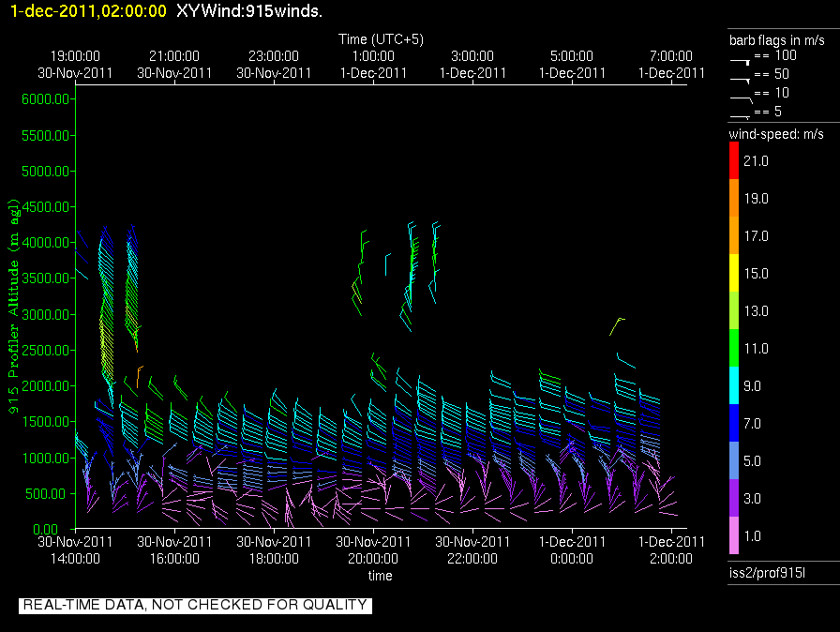
Task: Pick the green 11.0 wind-speed color swatch
Action: pyautogui.click(x=734, y=349)
